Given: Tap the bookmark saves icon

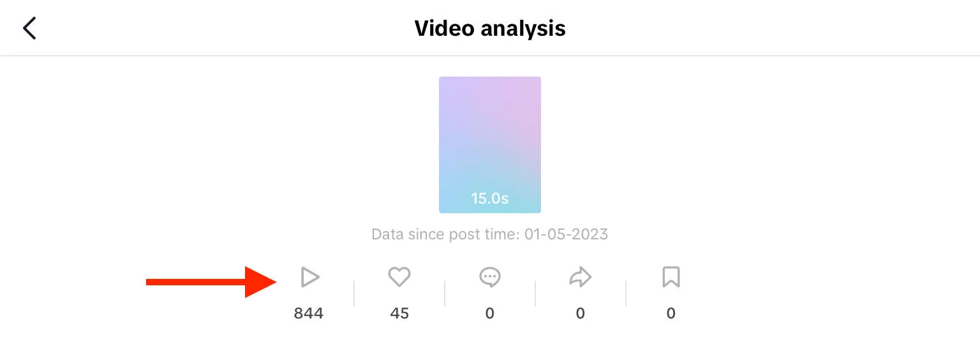Looking at the screenshot, I should pos(671,277).
